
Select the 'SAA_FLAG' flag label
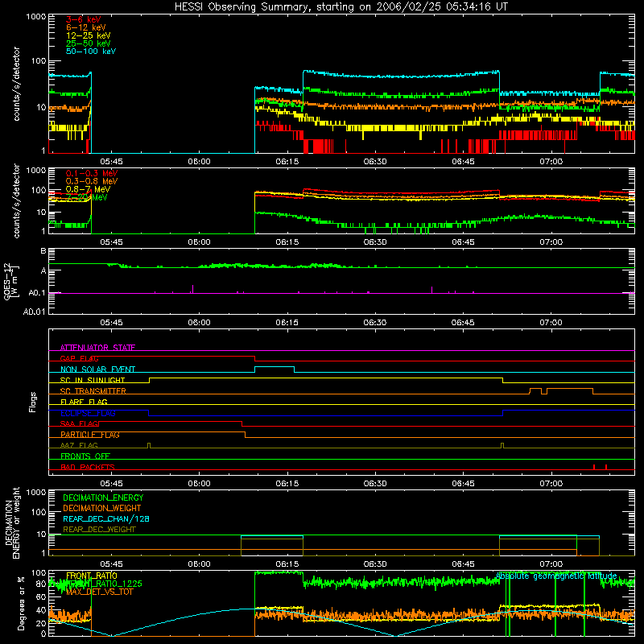(79, 424)
